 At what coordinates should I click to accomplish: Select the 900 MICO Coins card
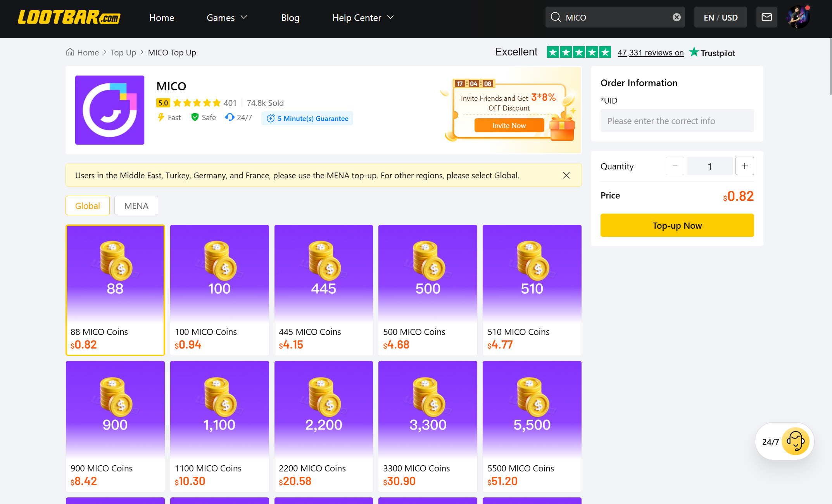click(x=115, y=426)
